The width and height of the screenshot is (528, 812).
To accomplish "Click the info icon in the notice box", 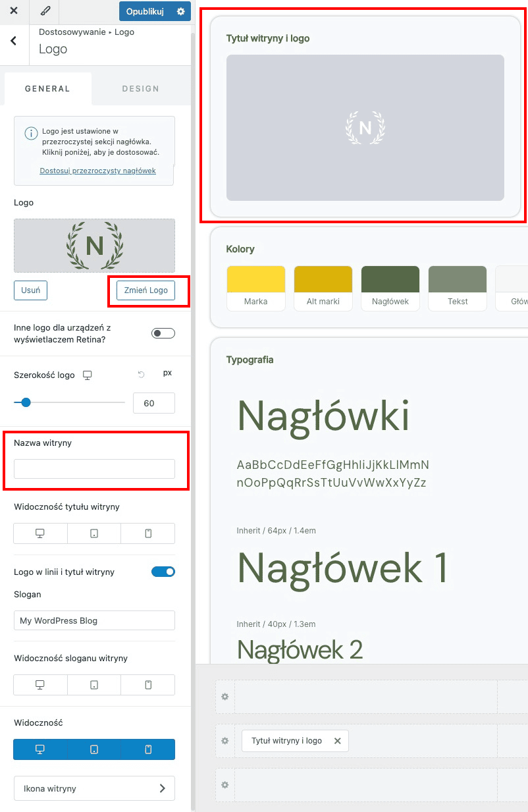I will (x=30, y=134).
